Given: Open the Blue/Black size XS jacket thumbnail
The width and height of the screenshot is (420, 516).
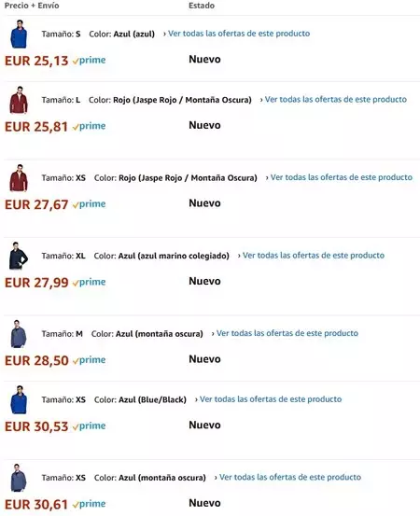Looking at the screenshot, I should point(19,399).
